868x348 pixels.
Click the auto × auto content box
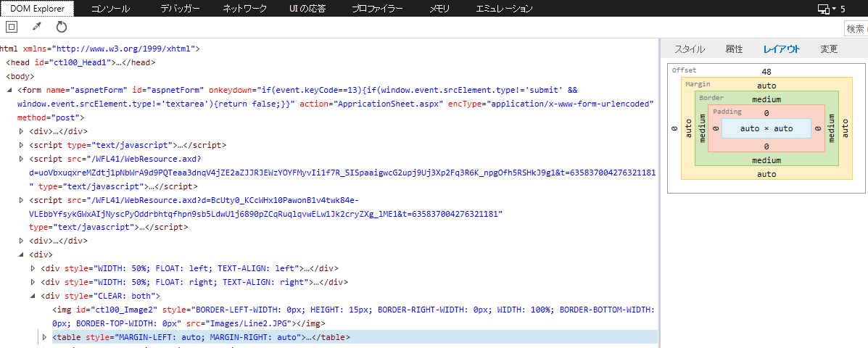point(766,128)
